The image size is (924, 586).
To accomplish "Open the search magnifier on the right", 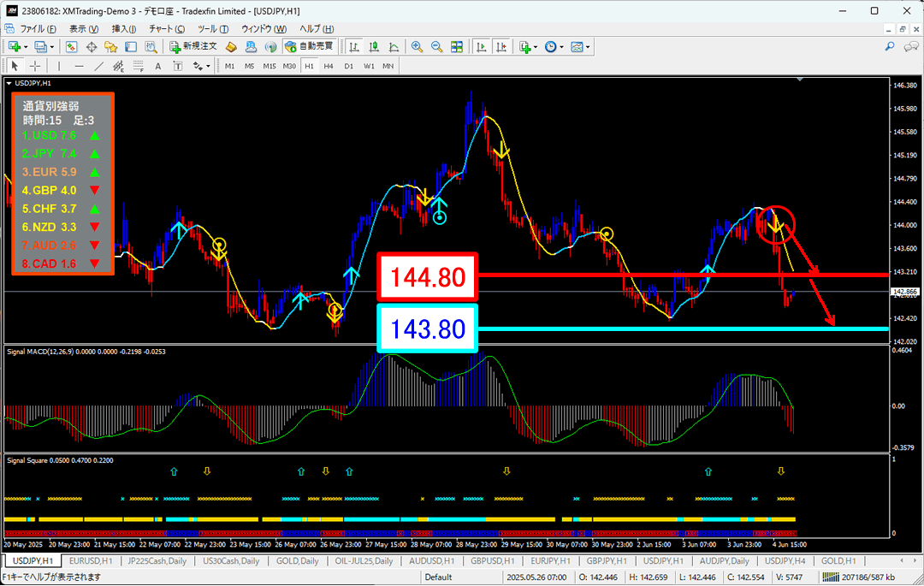I will [x=890, y=46].
